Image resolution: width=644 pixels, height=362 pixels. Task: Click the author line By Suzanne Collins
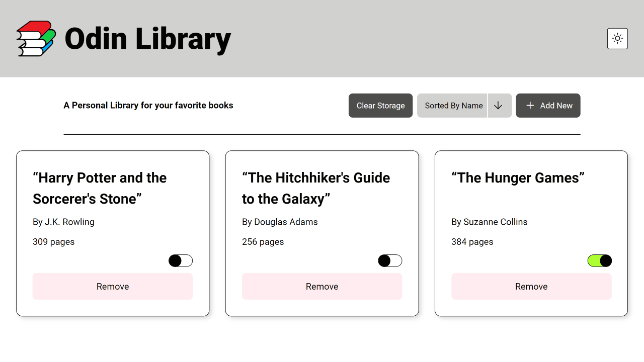tap(490, 222)
